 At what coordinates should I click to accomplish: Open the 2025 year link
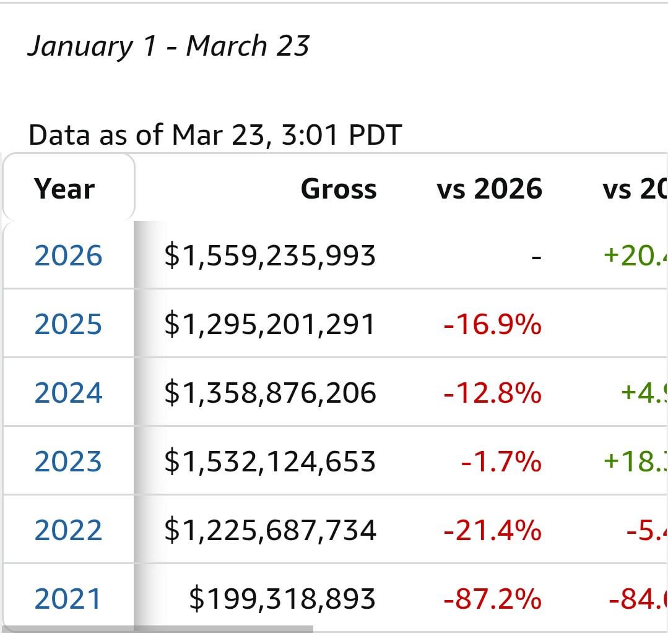click(68, 324)
